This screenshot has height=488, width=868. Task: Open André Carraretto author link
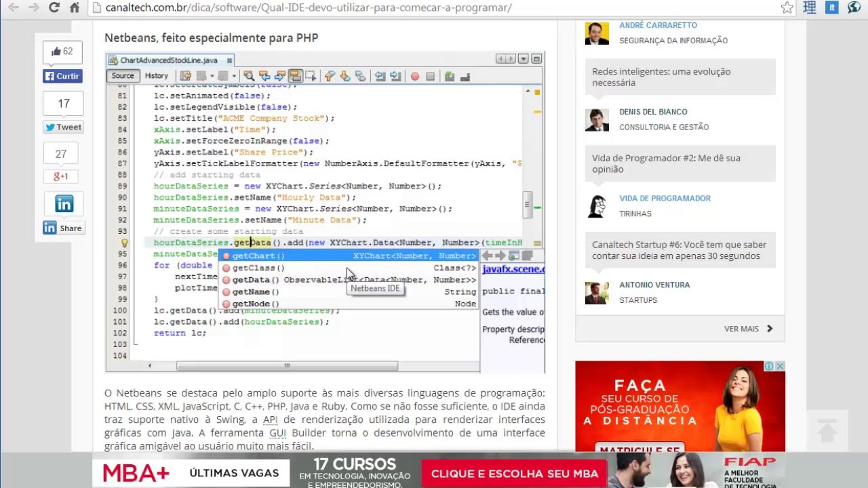658,25
